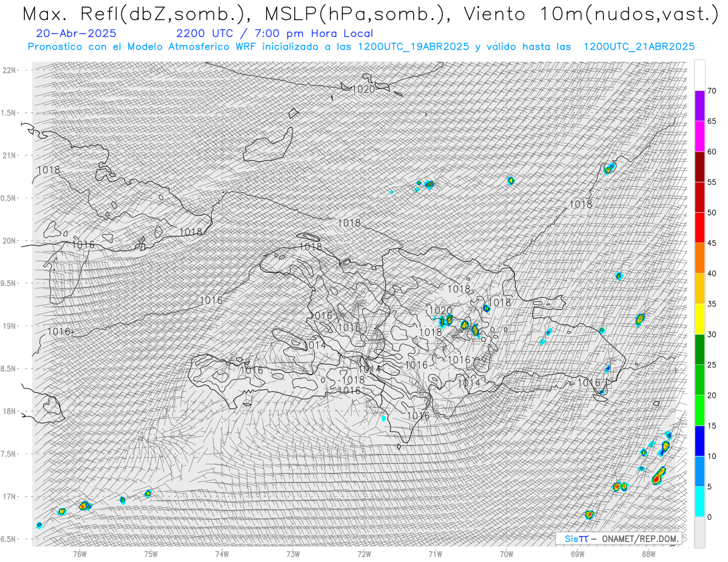This screenshot has width=728, height=562.
Task: Click the '70W' longitude axis label
Action: tap(507, 554)
